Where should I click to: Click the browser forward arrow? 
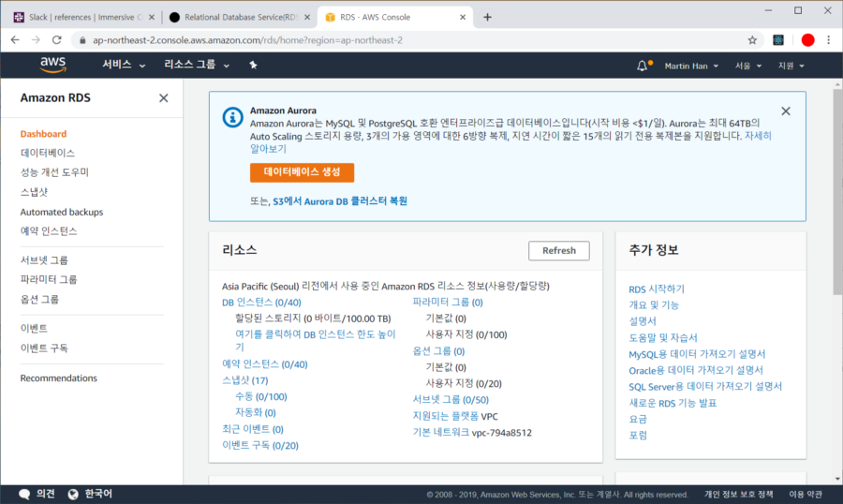[x=36, y=39]
